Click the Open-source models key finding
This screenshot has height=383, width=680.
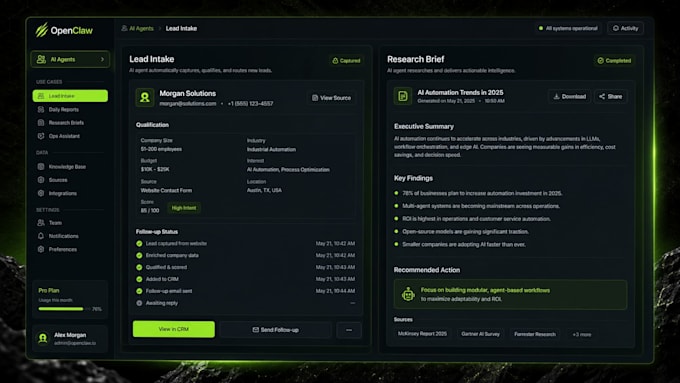[465, 232]
